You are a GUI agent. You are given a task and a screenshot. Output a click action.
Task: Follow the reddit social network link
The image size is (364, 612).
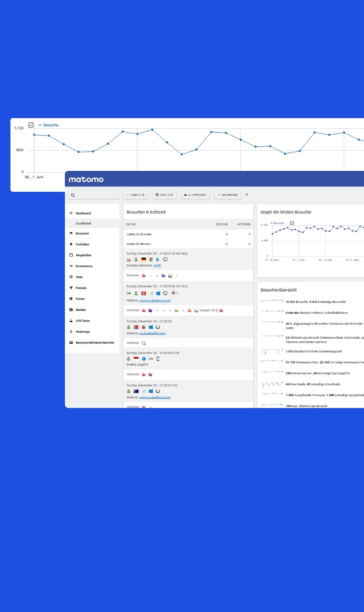(x=157, y=265)
